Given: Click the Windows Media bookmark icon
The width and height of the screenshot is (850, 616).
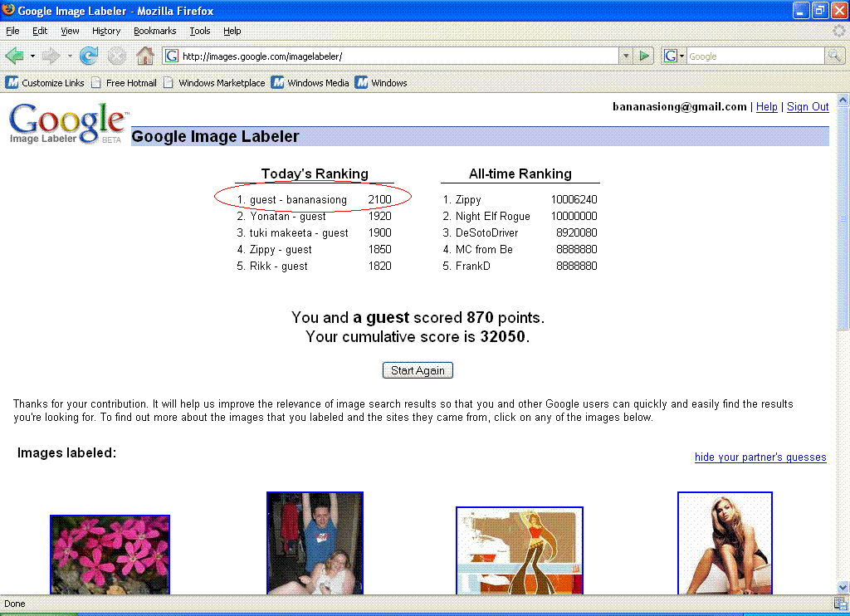Looking at the screenshot, I should point(277,82).
